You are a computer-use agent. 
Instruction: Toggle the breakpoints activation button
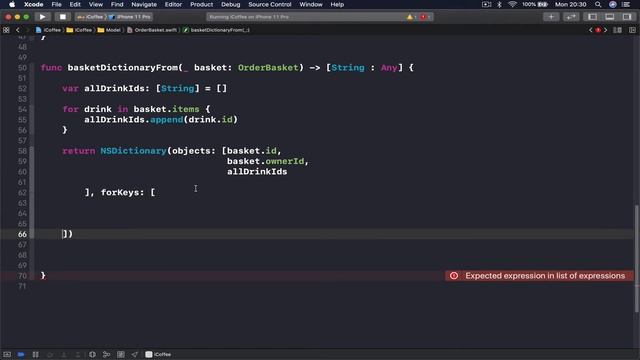pos(21,355)
